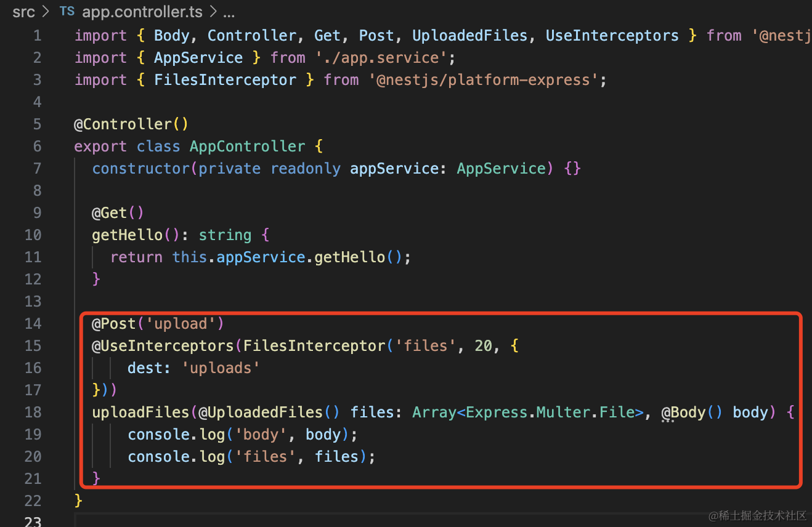Click "this" in the return statement

click(190, 257)
